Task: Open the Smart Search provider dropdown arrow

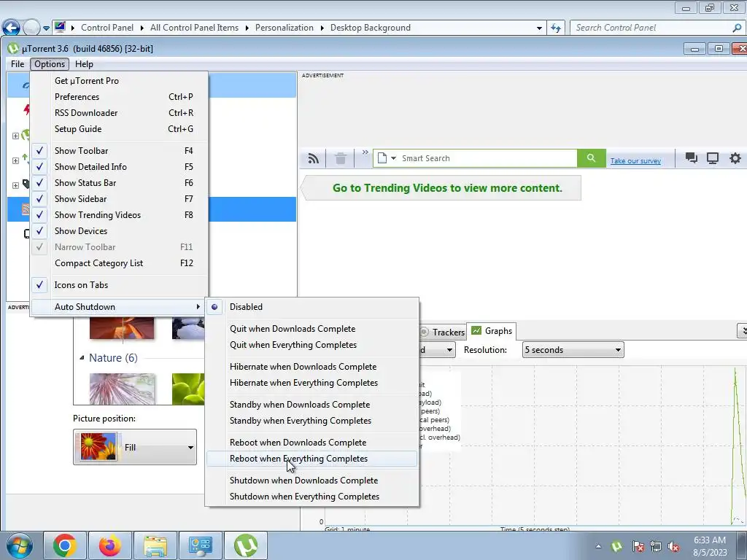Action: coord(393,158)
